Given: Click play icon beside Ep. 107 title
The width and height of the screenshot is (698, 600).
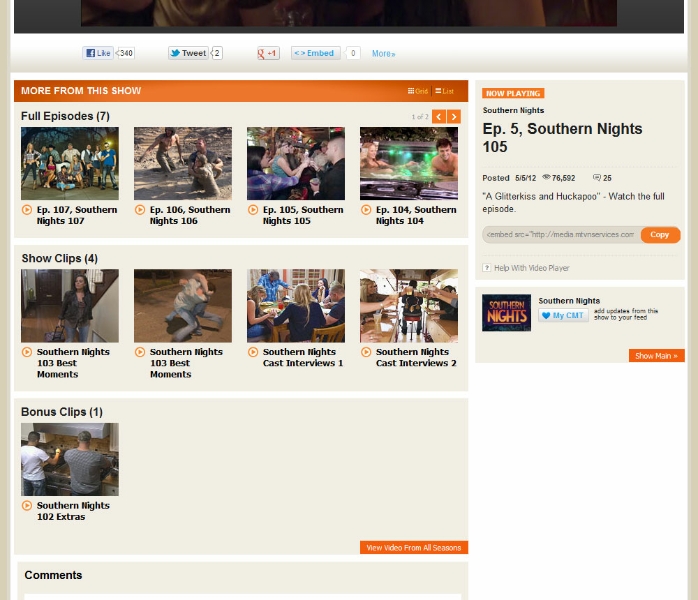Looking at the screenshot, I should 27,210.
